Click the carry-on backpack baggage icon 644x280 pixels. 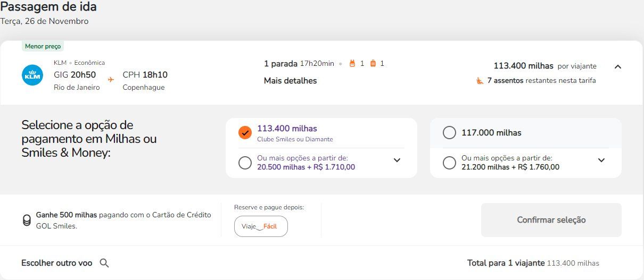(352, 64)
